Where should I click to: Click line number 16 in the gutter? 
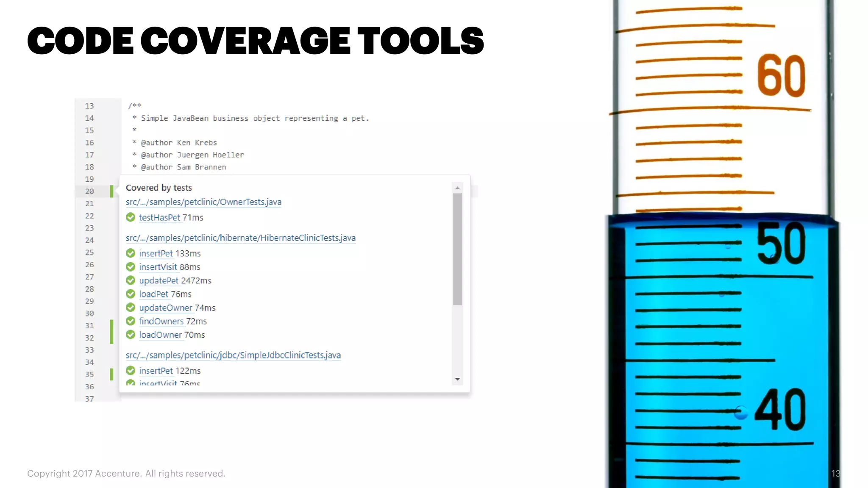point(89,143)
